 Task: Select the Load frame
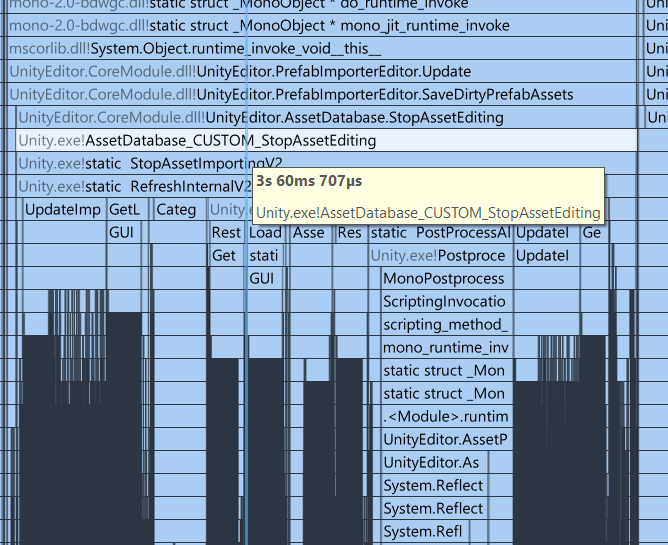click(x=266, y=233)
